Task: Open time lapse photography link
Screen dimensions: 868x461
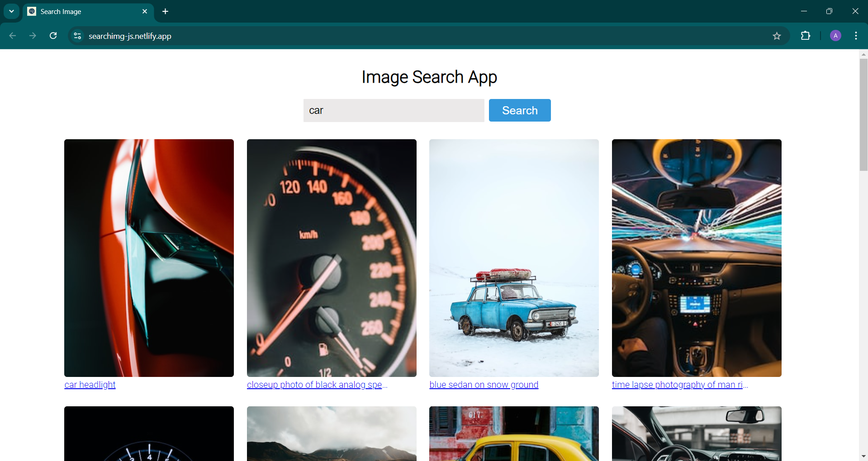Action: pos(680,385)
